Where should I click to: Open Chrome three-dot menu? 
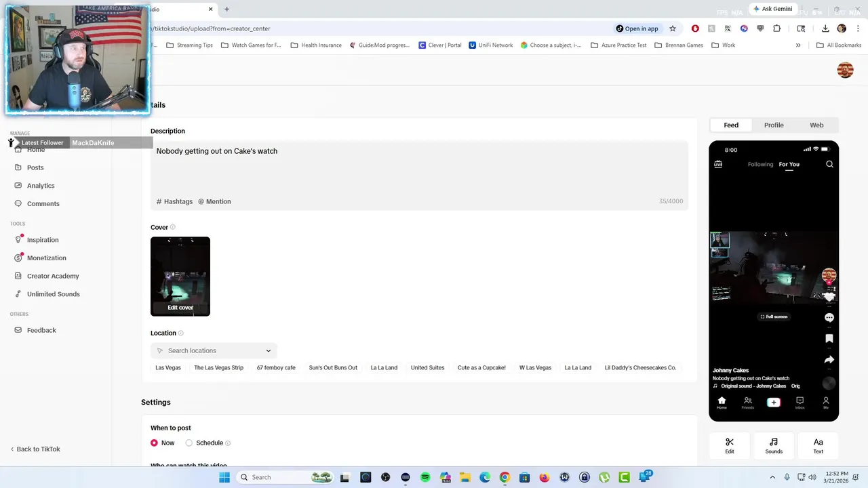(x=857, y=28)
